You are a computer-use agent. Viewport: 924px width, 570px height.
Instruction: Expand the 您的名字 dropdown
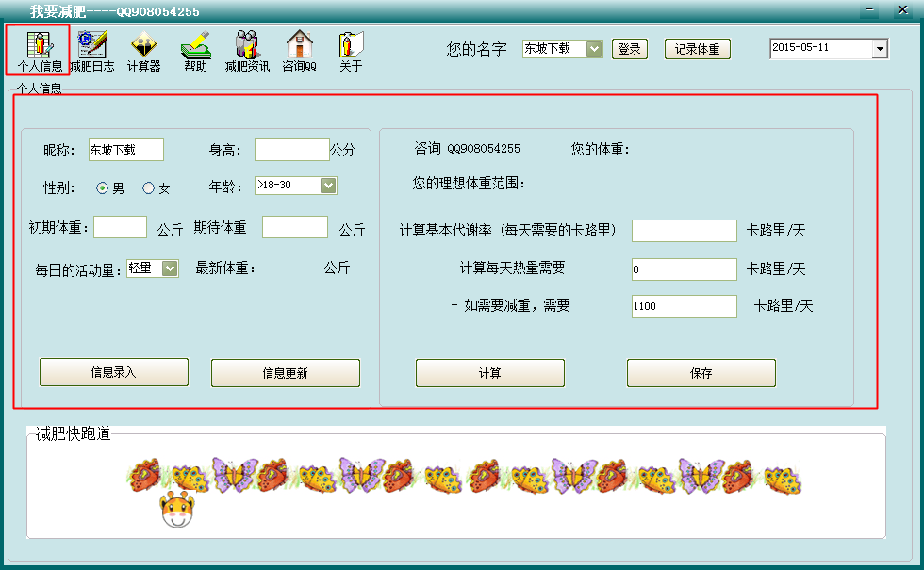click(594, 49)
